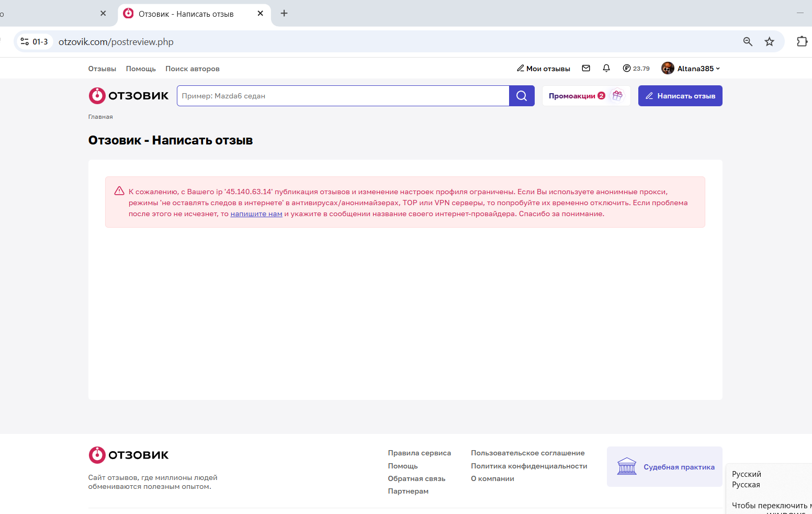Image resolution: width=812 pixels, height=514 pixels.
Task: Click the page heading 'Отзовик - Написать отзыв'
Action: (x=171, y=140)
